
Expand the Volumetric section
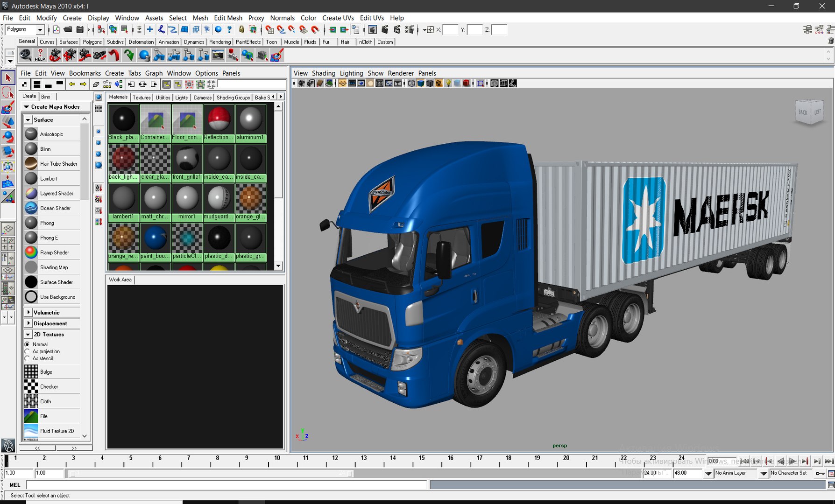28,312
